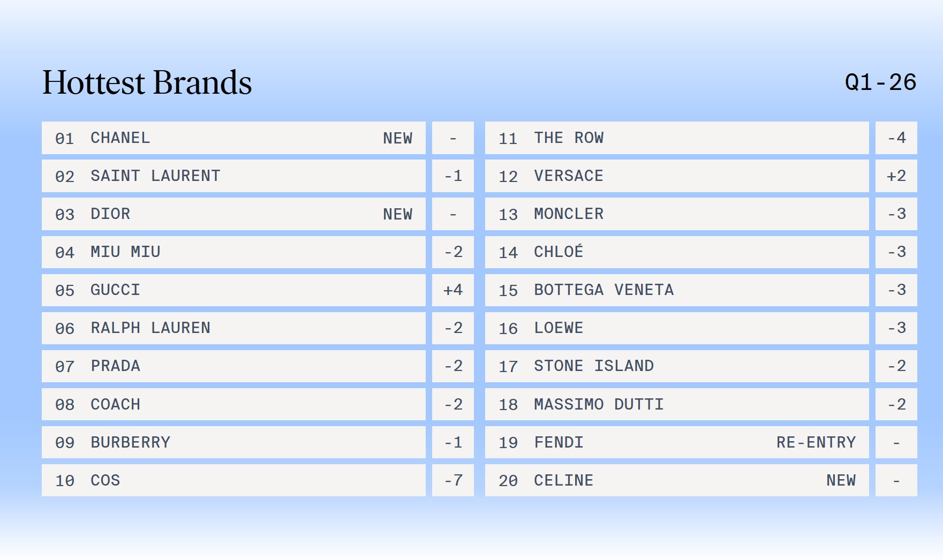This screenshot has height=560, width=943.
Task: Select the 13 MONCLER row
Action: point(677,214)
